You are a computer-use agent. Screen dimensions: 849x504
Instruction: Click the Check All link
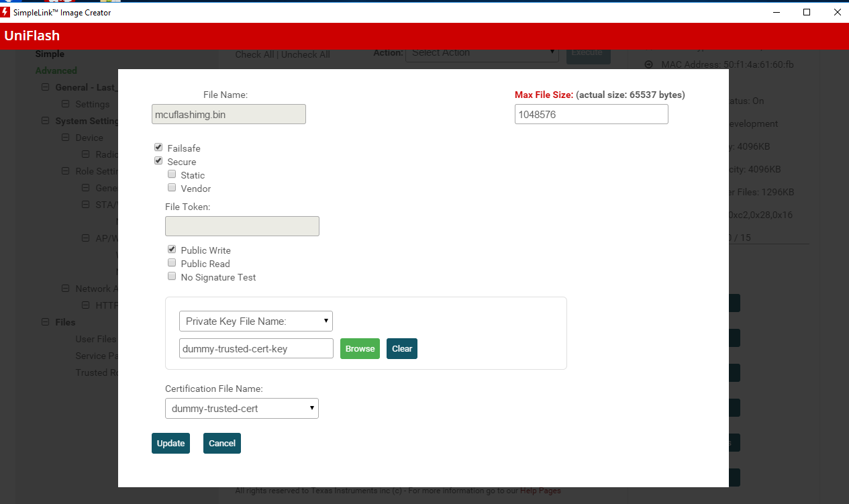point(254,55)
